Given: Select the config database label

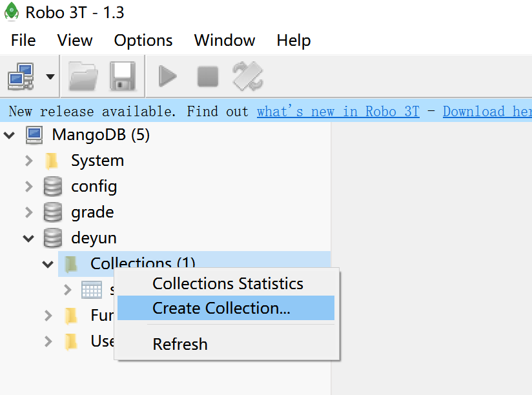Looking at the screenshot, I should 94,187.
